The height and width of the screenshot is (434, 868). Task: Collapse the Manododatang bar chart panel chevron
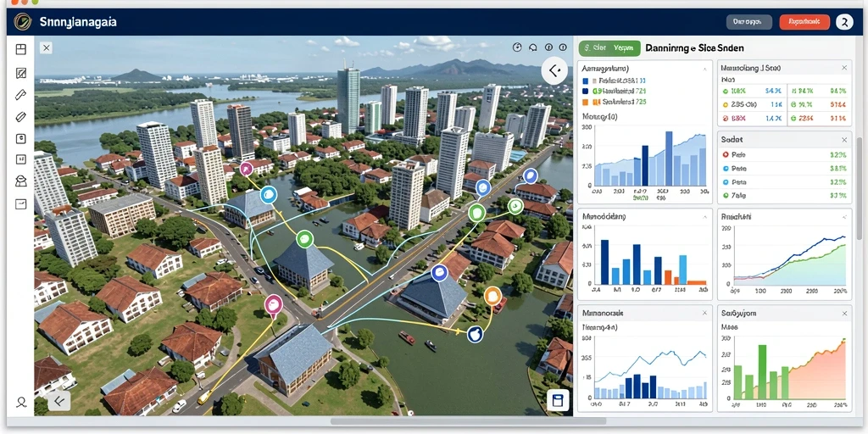click(704, 218)
